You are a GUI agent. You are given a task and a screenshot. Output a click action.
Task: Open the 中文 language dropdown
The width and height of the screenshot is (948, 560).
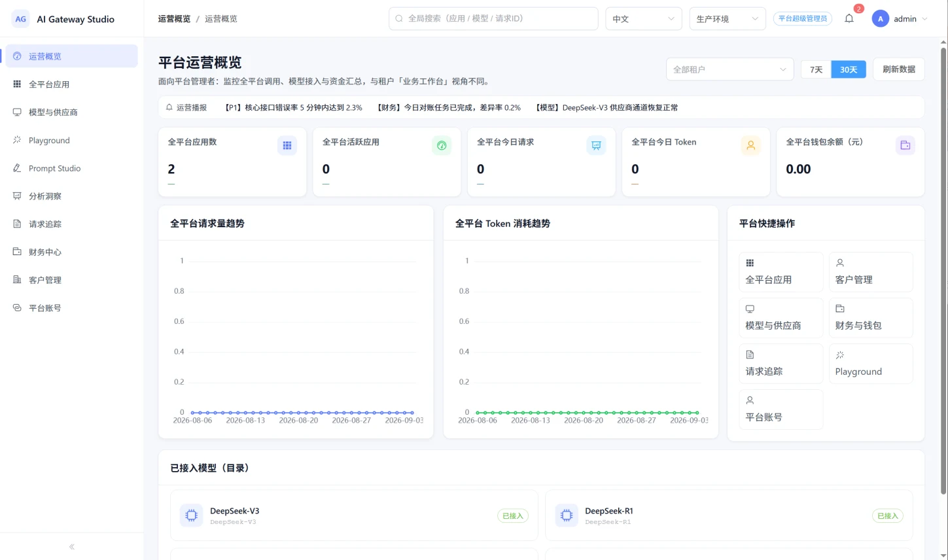click(x=644, y=19)
